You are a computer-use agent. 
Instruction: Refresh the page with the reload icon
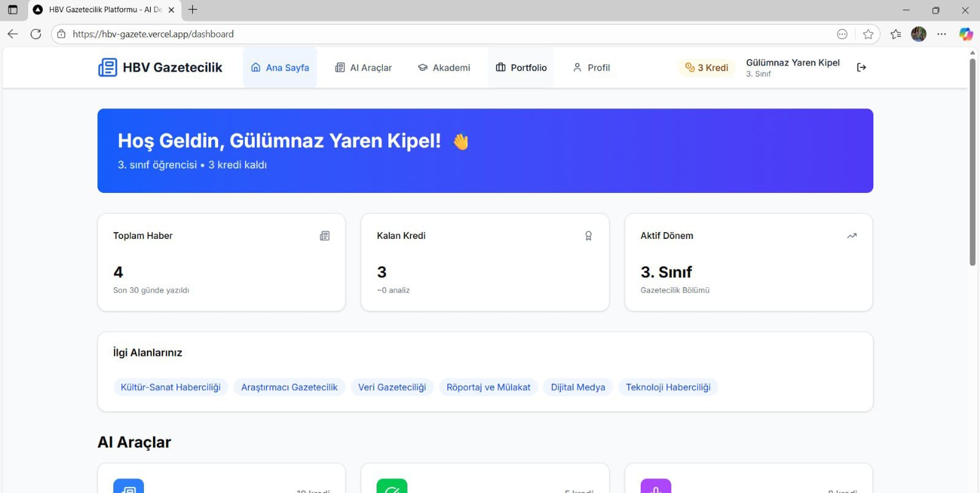(x=36, y=34)
